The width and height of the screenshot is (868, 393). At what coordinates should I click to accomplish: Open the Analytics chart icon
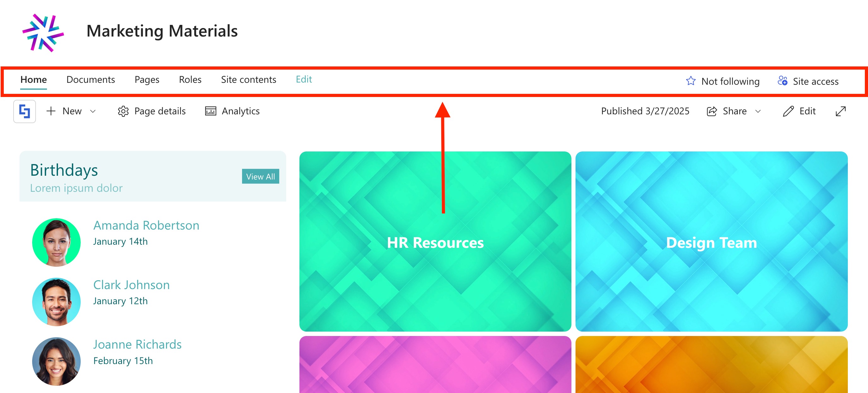point(211,111)
